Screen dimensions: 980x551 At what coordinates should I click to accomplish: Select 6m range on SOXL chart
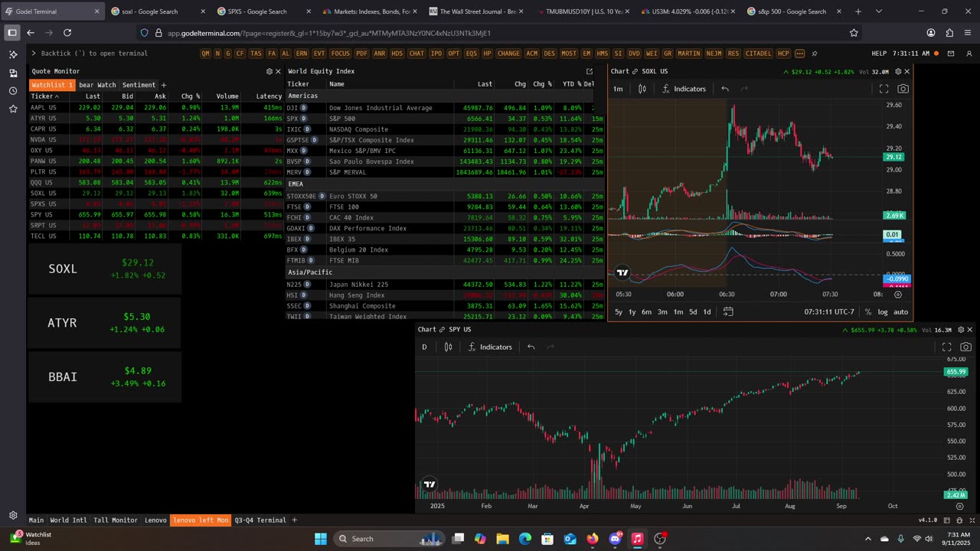point(647,311)
